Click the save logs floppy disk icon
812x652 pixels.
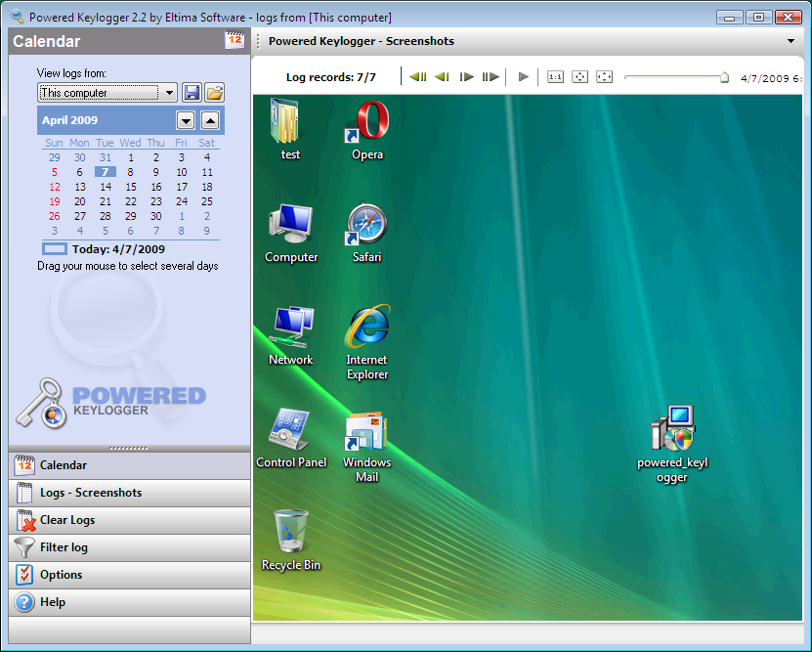point(192,93)
